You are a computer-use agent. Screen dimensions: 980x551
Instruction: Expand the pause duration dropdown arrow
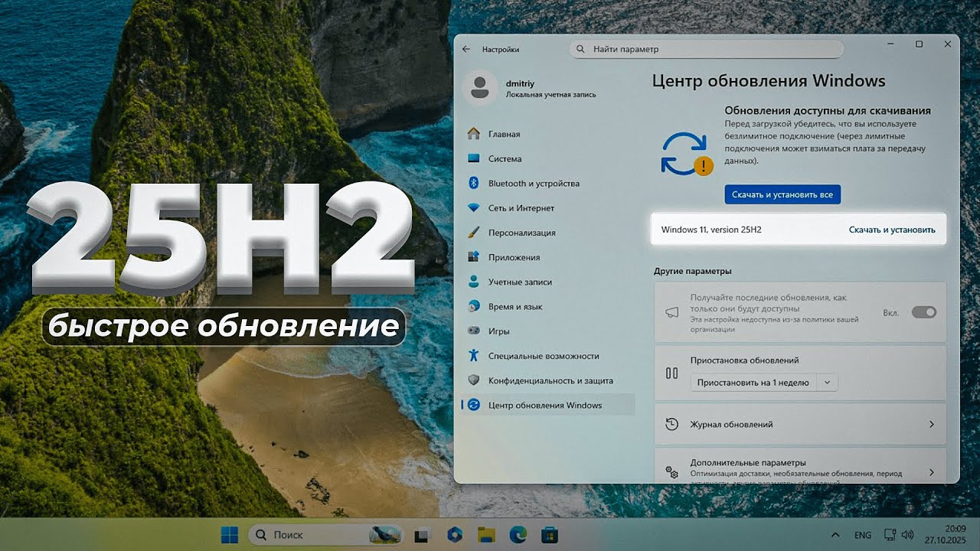[827, 383]
